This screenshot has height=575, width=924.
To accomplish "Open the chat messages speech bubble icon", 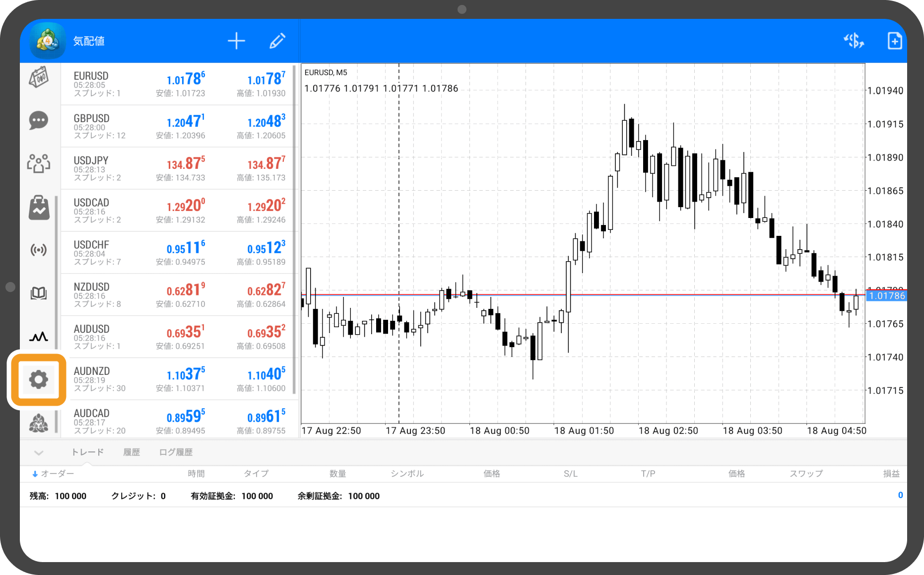I will tap(39, 120).
